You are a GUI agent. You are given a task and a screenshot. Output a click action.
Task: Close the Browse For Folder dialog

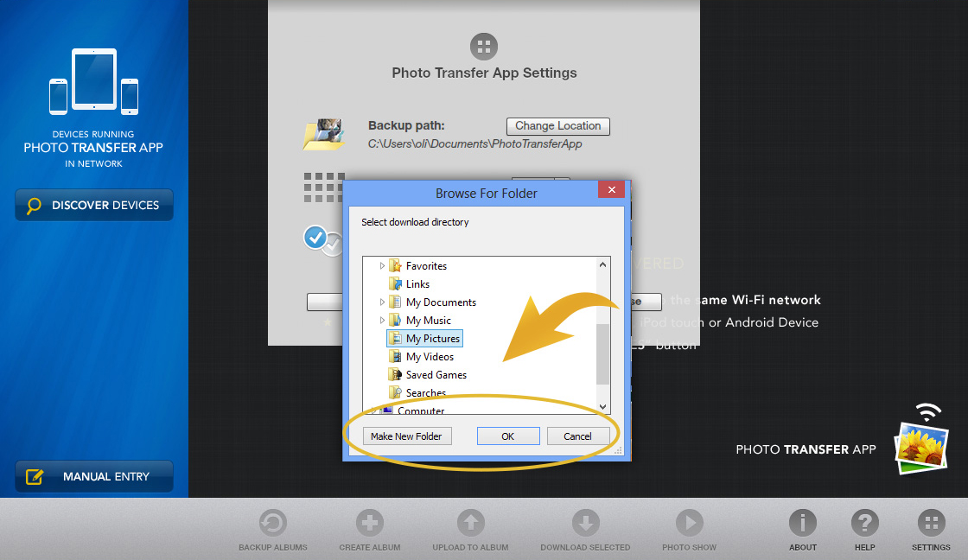pyautogui.click(x=612, y=189)
